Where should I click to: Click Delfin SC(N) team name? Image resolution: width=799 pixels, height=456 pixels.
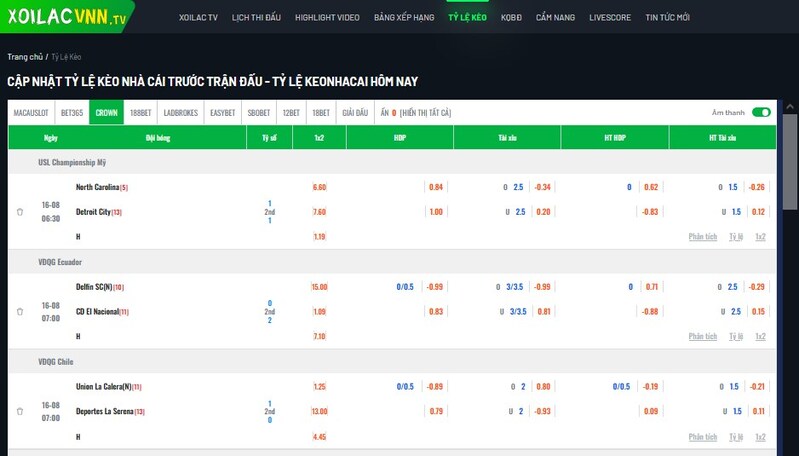click(94, 287)
